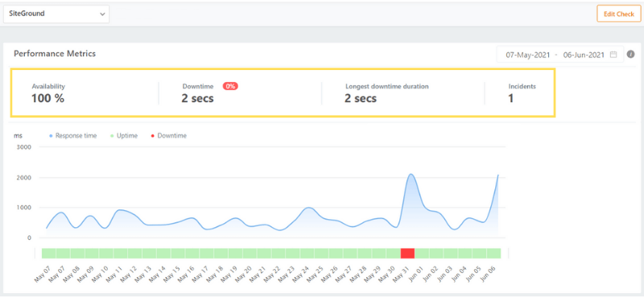Toggle the Response time legend dot
The image size is (644, 298).
[x=51, y=136]
